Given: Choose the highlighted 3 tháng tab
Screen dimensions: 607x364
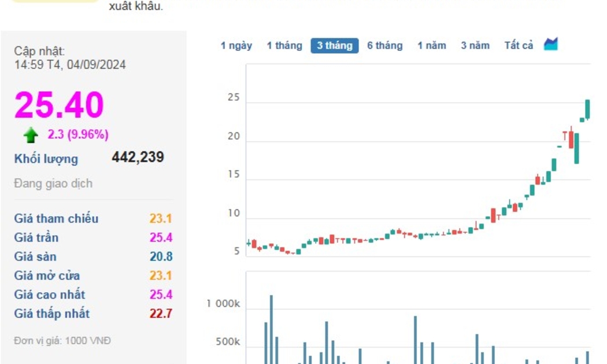Looking at the screenshot, I should tap(334, 46).
